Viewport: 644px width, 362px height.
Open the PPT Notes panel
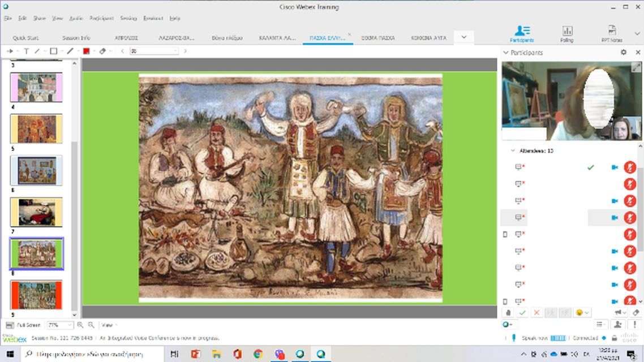[x=612, y=34]
